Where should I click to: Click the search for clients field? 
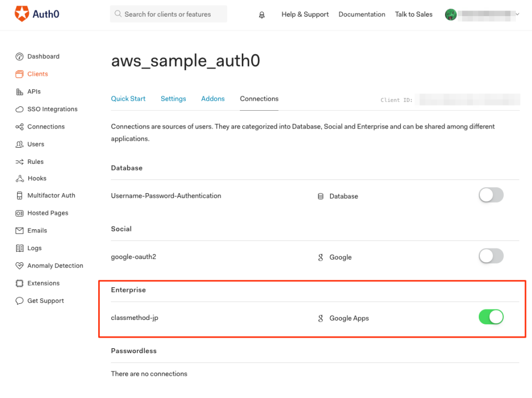point(168,14)
